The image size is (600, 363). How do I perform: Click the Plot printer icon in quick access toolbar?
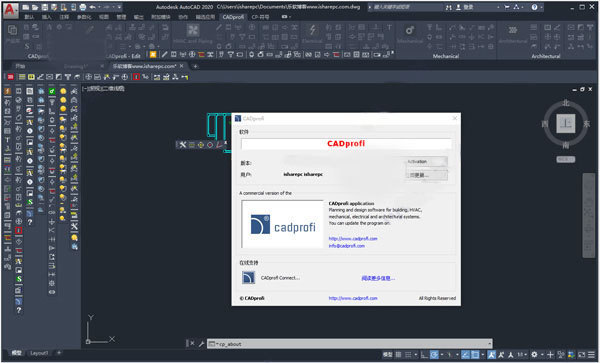tap(83, 7)
